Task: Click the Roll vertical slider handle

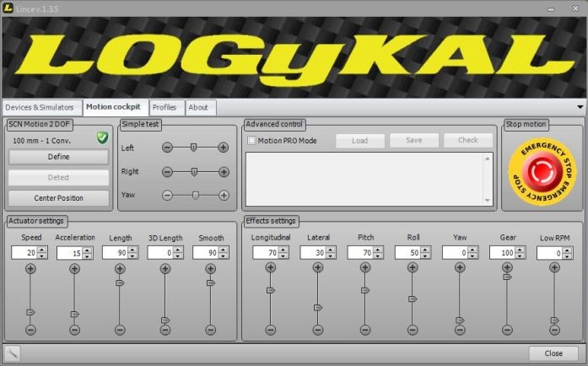Action: click(x=413, y=299)
